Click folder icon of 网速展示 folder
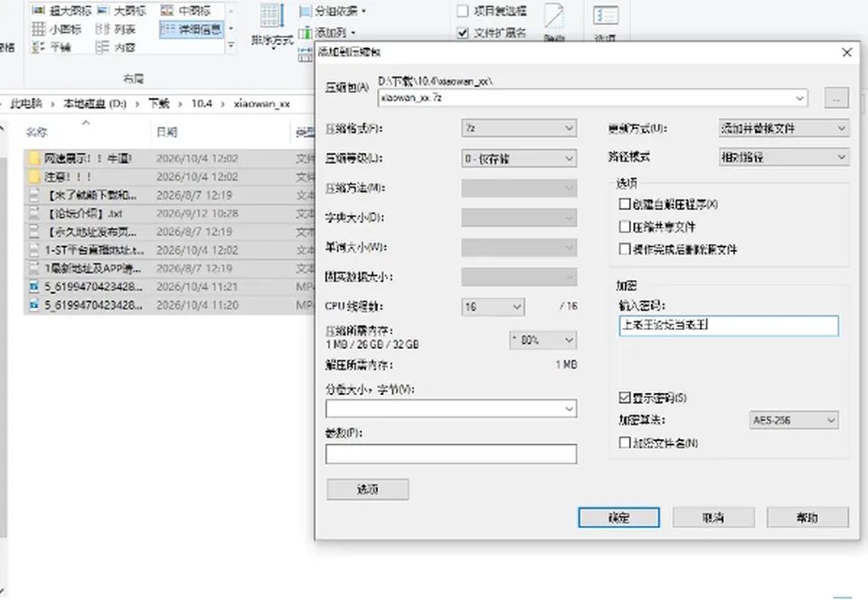The width and height of the screenshot is (868, 600). click(x=34, y=159)
